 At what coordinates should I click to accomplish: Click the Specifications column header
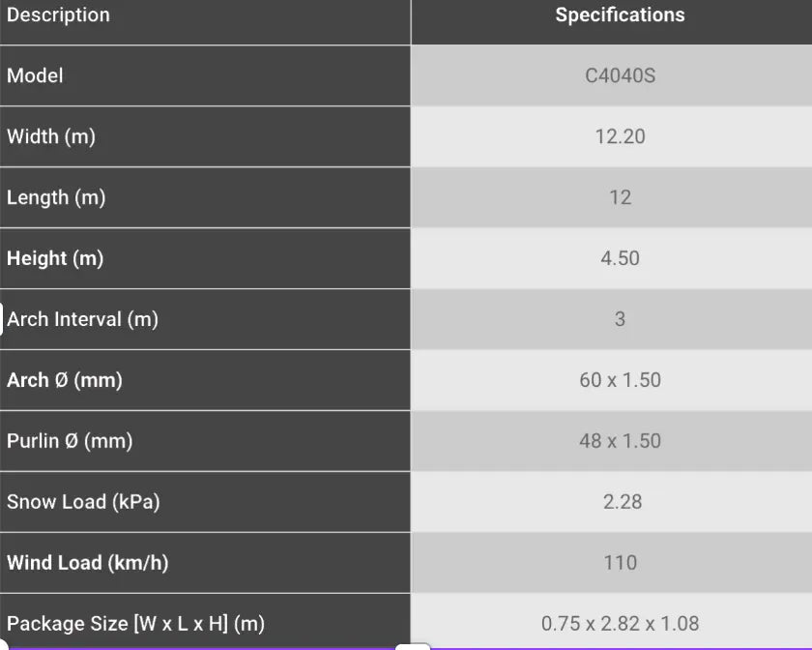coord(620,15)
